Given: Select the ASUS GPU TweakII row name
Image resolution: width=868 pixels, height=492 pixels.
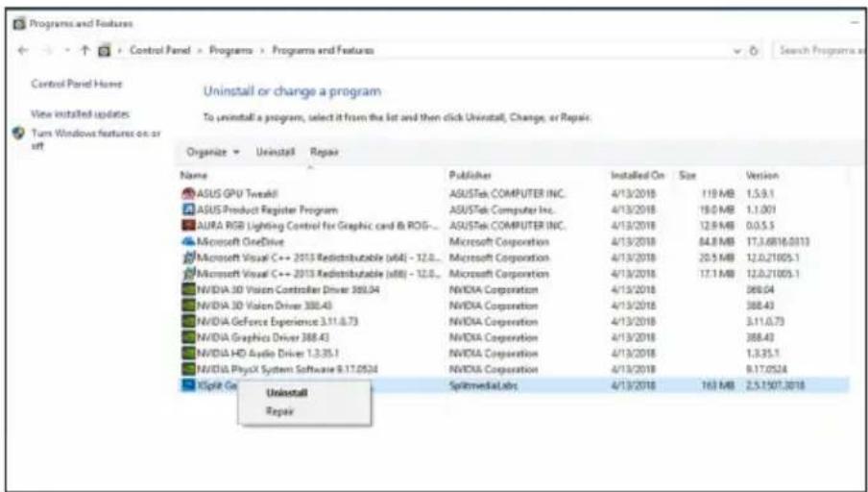Looking at the screenshot, I should pos(238,194).
